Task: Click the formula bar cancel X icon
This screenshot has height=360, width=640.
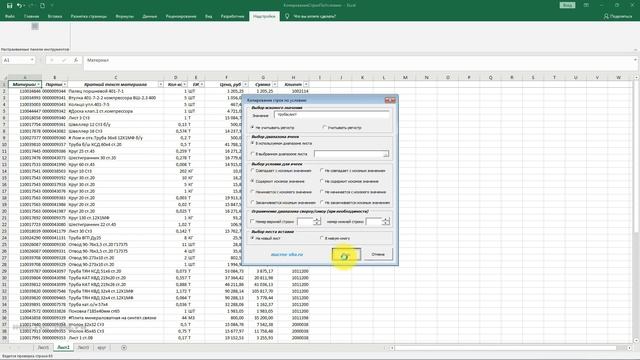Action: coord(52,60)
